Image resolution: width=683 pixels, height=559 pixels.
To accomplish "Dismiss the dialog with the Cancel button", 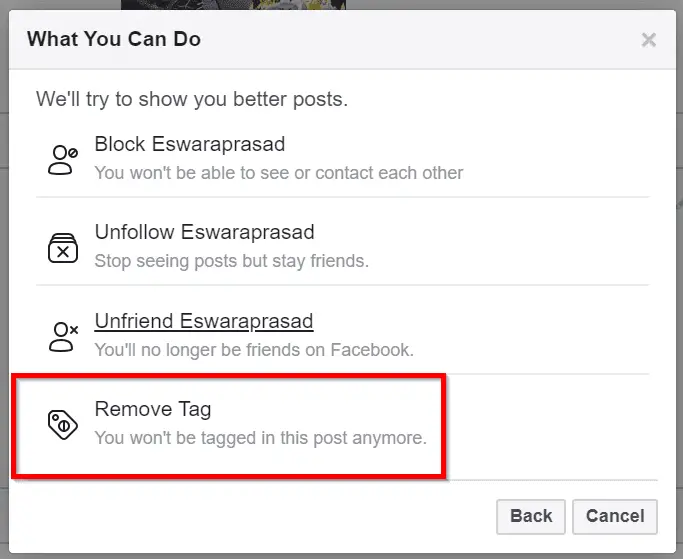I will coord(615,516).
